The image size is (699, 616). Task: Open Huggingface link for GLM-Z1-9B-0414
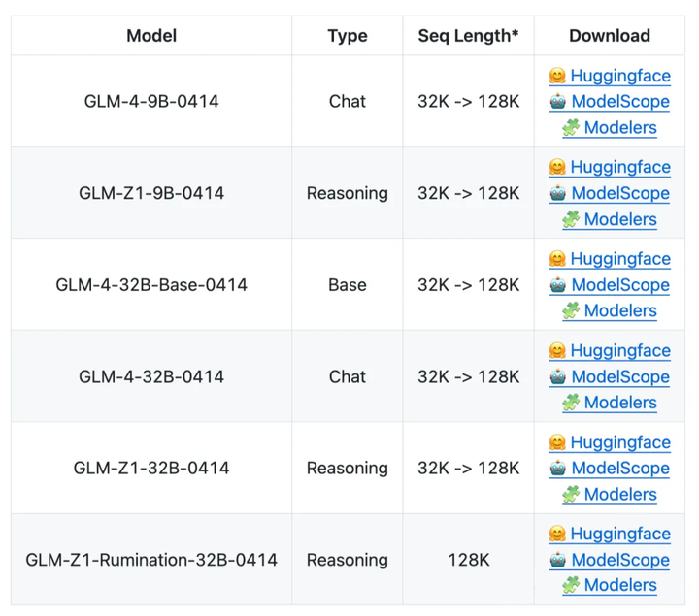619,168
